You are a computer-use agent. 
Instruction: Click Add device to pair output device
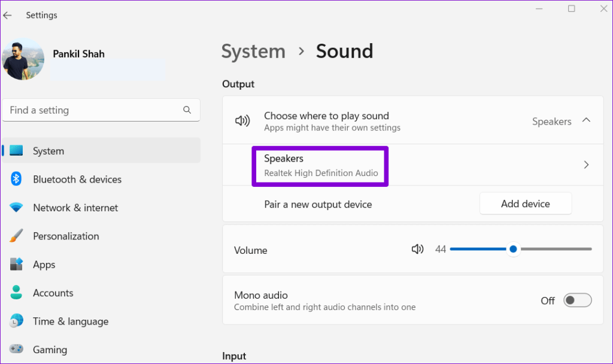click(526, 204)
